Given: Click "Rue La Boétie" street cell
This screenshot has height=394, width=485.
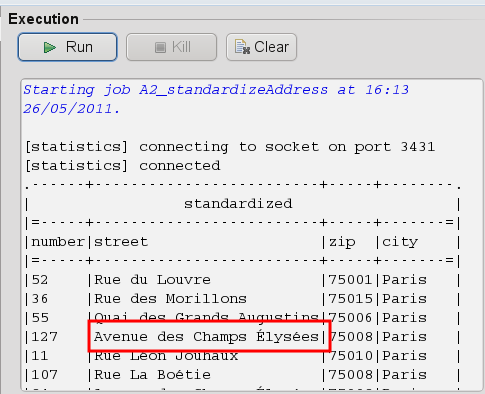Looking at the screenshot, I should point(152,375).
